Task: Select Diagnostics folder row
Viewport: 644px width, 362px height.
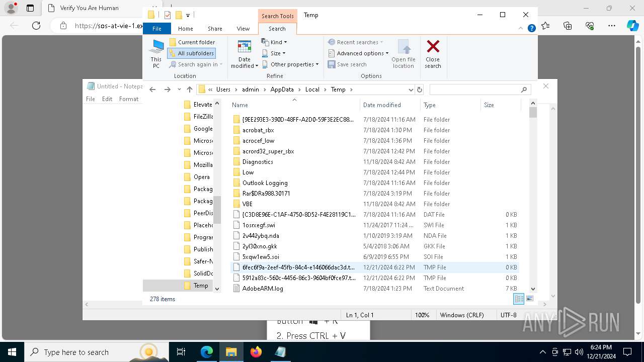Action: 374,162
